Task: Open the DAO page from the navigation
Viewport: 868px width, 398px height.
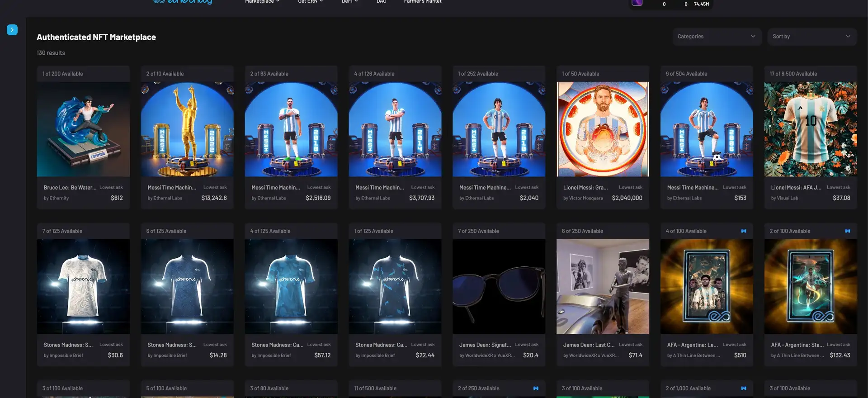Action: 382,2
